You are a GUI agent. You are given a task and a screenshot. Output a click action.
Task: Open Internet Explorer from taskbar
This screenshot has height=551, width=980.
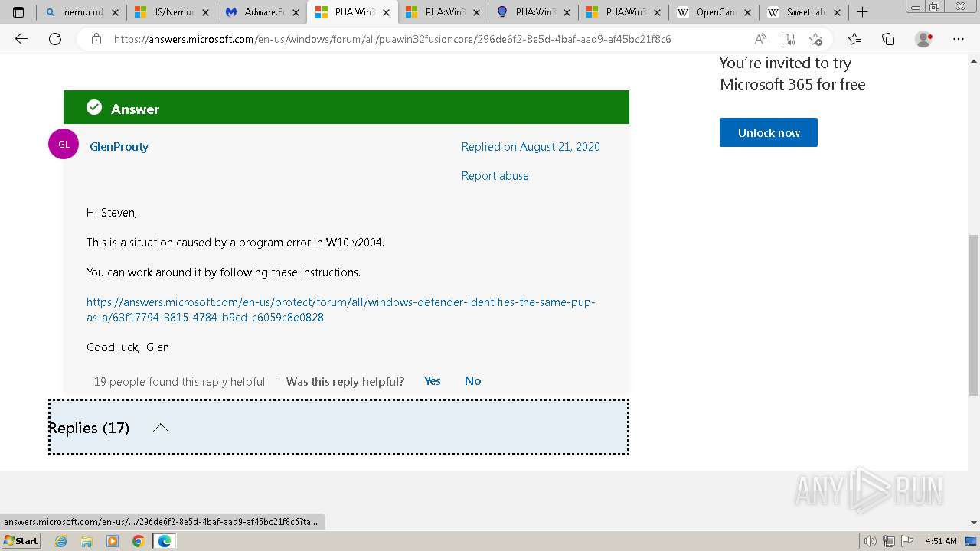tap(61, 541)
